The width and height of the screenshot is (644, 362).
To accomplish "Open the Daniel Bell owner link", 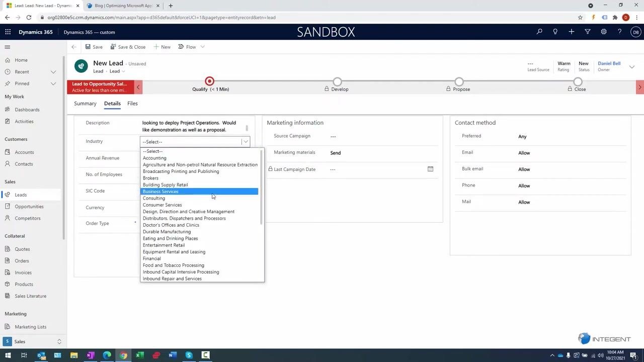I will (609, 63).
